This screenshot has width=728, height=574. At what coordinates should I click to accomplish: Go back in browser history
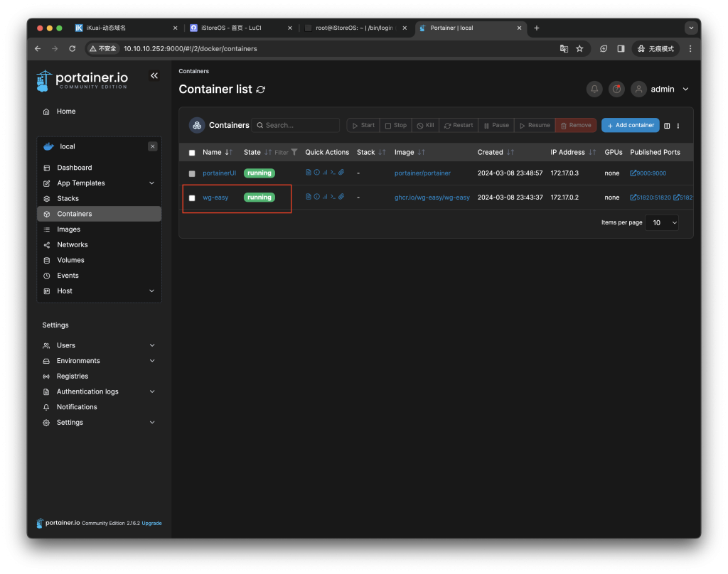point(38,49)
